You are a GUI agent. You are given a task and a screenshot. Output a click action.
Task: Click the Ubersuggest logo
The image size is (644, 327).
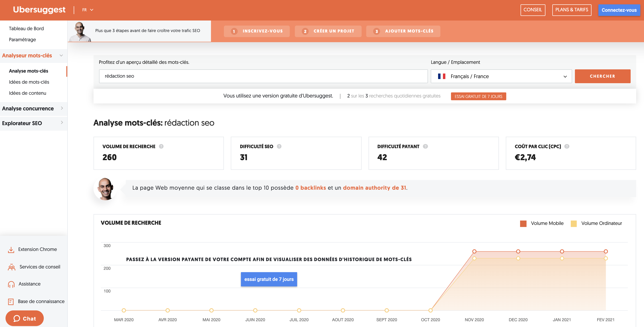[39, 10]
